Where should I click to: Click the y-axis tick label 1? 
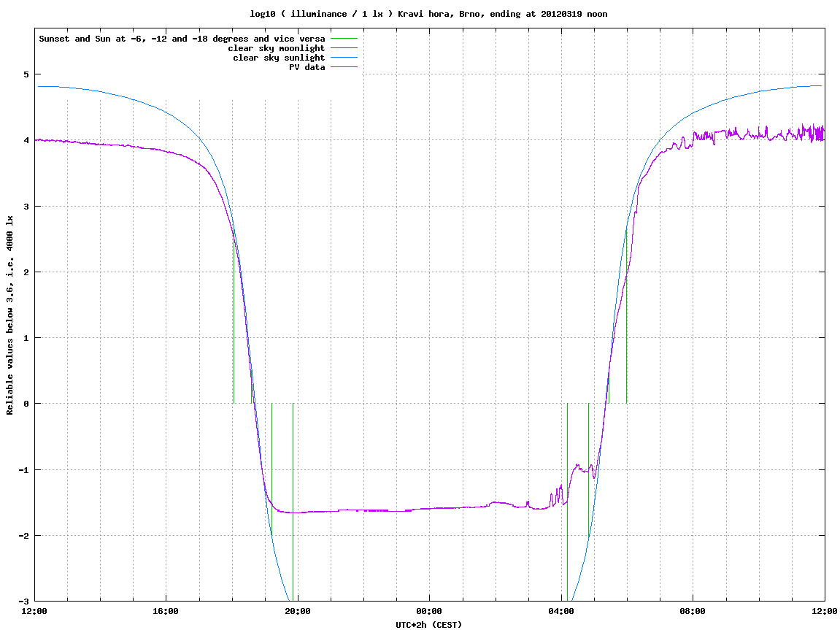pyautogui.click(x=26, y=338)
